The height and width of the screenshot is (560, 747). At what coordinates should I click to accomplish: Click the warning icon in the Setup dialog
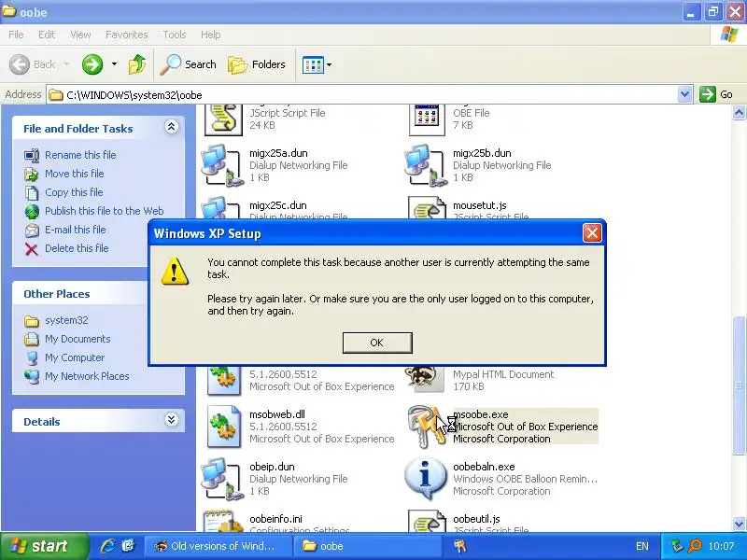pyautogui.click(x=175, y=271)
